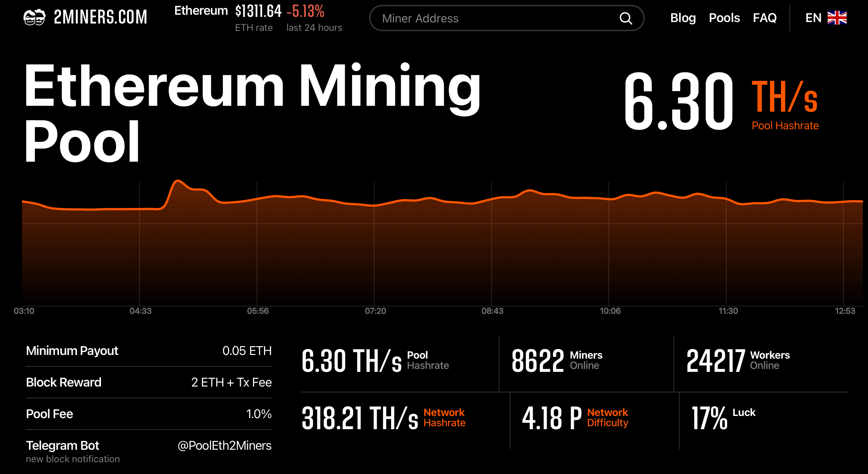Open the Blog menu item
This screenshot has width=868, height=474.
tap(683, 18)
